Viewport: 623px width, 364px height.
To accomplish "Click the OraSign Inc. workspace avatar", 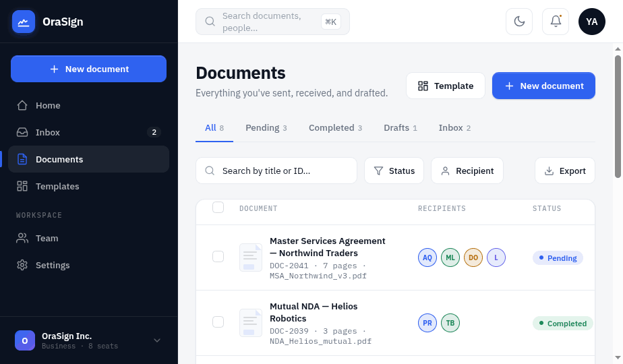I will 25,340.
